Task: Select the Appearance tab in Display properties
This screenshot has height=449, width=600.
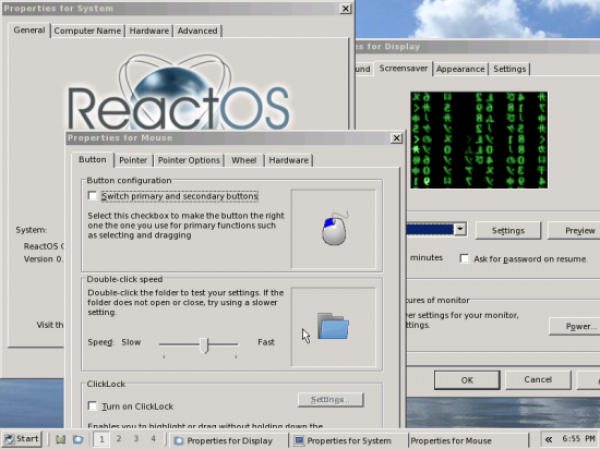Action: [460, 69]
